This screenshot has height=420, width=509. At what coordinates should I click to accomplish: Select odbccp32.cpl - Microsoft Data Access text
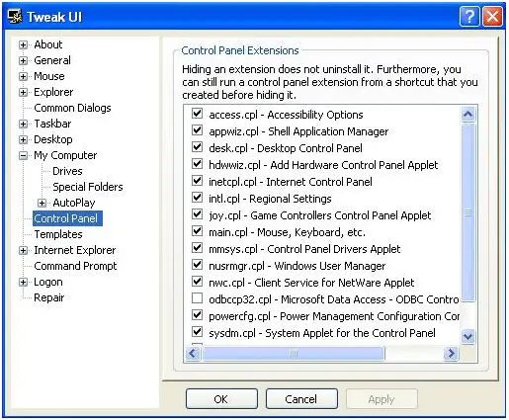click(x=333, y=299)
